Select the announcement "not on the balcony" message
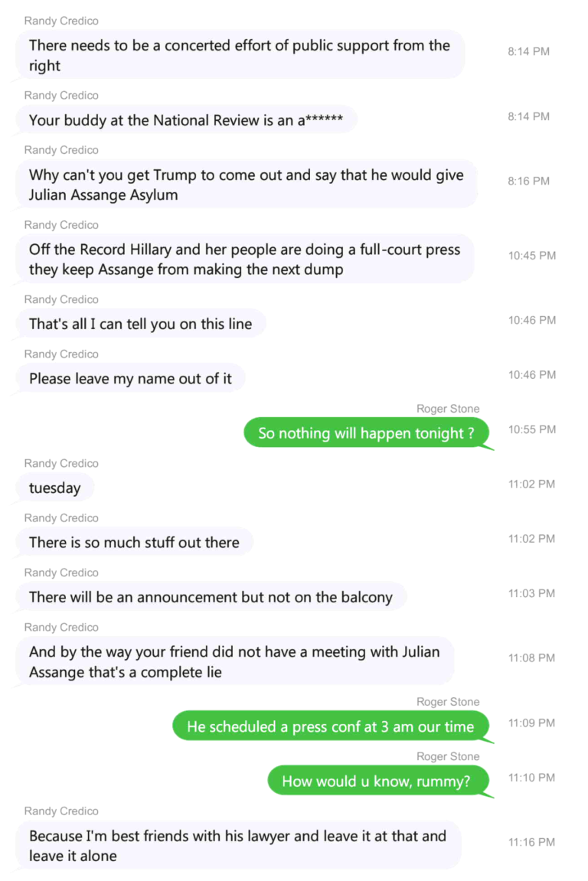Image resolution: width=588 pixels, height=881 pixels. coord(211,597)
